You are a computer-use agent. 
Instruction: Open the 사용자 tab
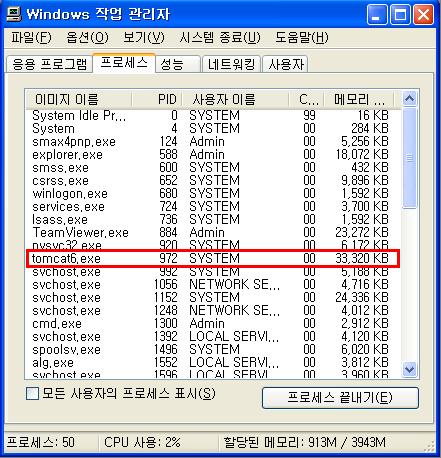tap(285, 64)
